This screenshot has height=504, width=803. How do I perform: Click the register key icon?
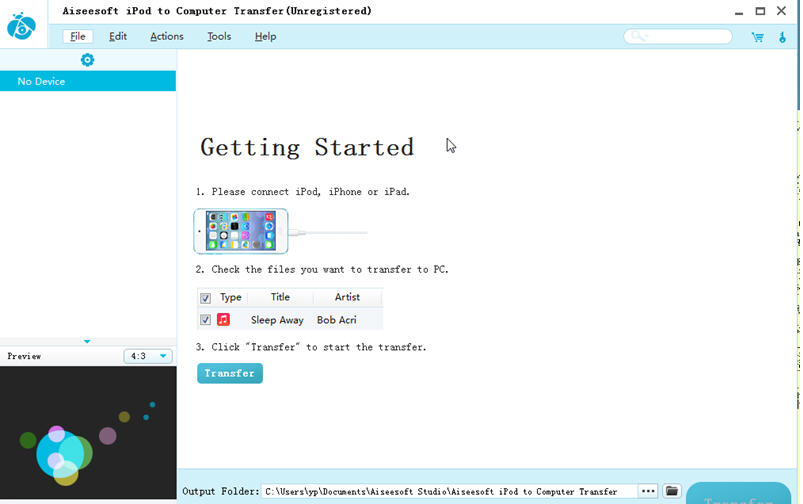(782, 37)
